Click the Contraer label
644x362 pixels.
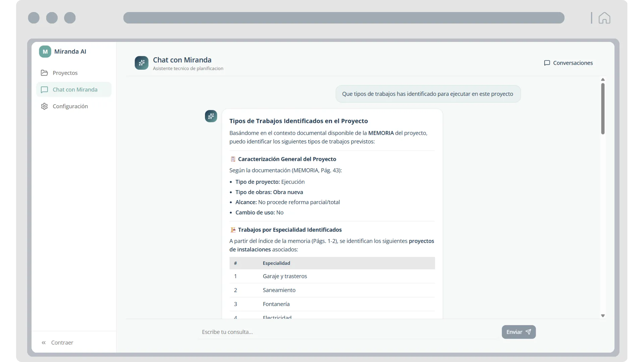point(62,343)
